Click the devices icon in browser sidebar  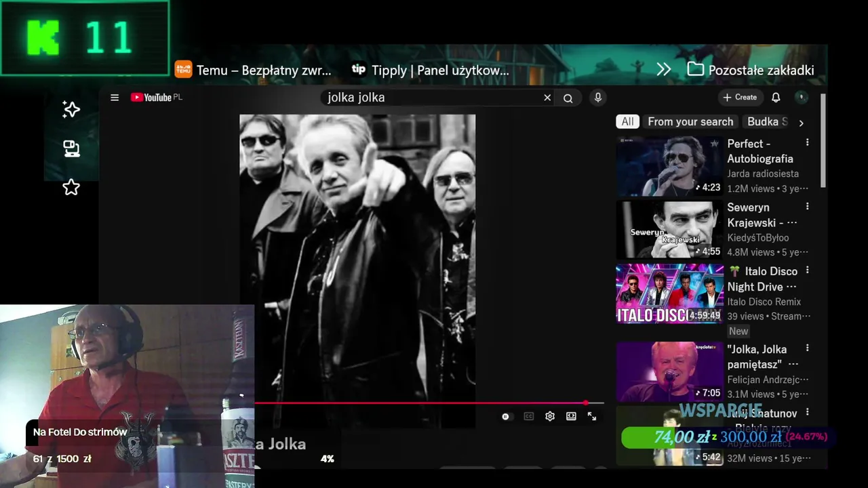[x=71, y=148]
